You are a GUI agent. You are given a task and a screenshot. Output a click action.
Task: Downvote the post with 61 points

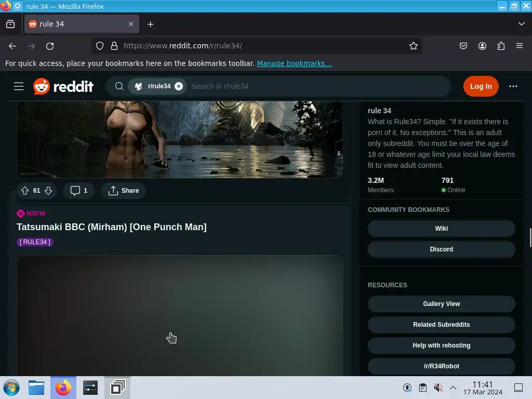pyautogui.click(x=48, y=191)
